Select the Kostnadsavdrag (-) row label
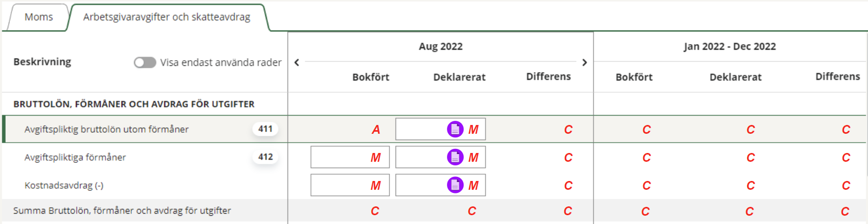This screenshot has width=868, height=224. [64, 186]
